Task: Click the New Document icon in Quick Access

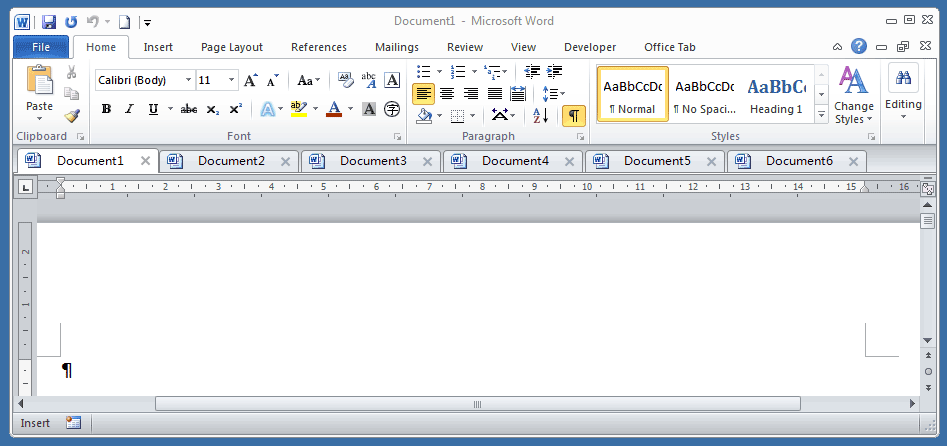Action: 124,22
